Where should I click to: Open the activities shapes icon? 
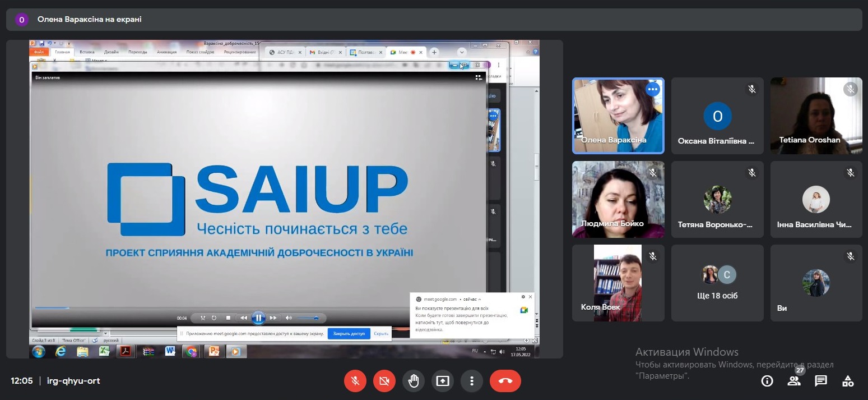(848, 381)
